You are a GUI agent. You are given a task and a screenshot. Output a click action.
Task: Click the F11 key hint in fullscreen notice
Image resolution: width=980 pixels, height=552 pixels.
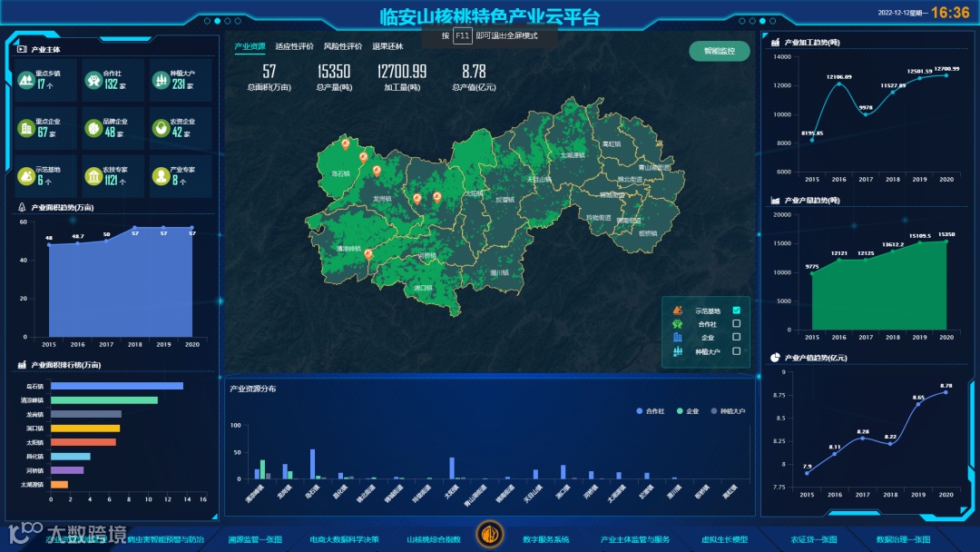[463, 35]
